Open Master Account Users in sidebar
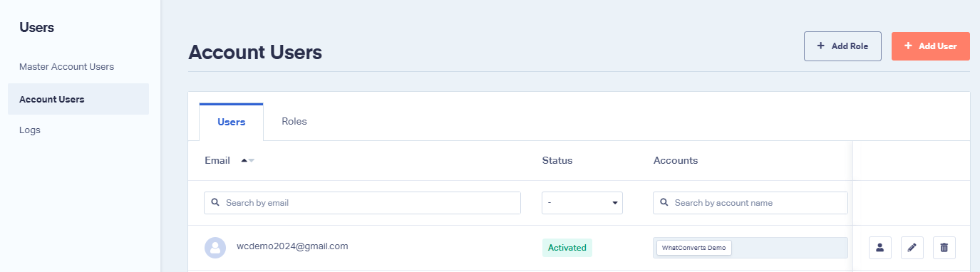 click(66, 67)
